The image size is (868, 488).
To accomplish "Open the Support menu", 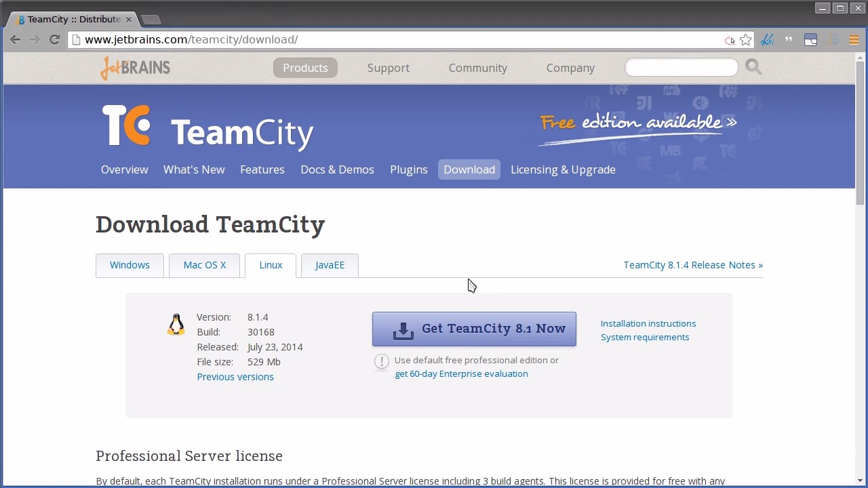I will pos(389,68).
